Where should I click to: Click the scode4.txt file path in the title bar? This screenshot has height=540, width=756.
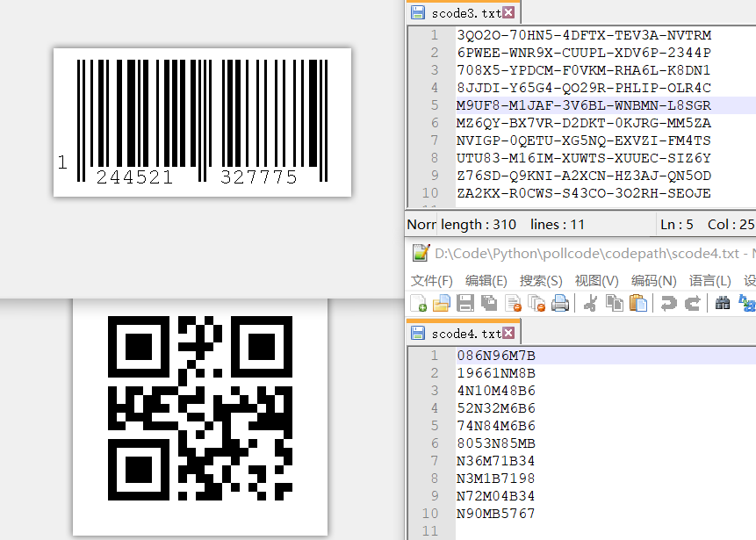[x=587, y=254]
